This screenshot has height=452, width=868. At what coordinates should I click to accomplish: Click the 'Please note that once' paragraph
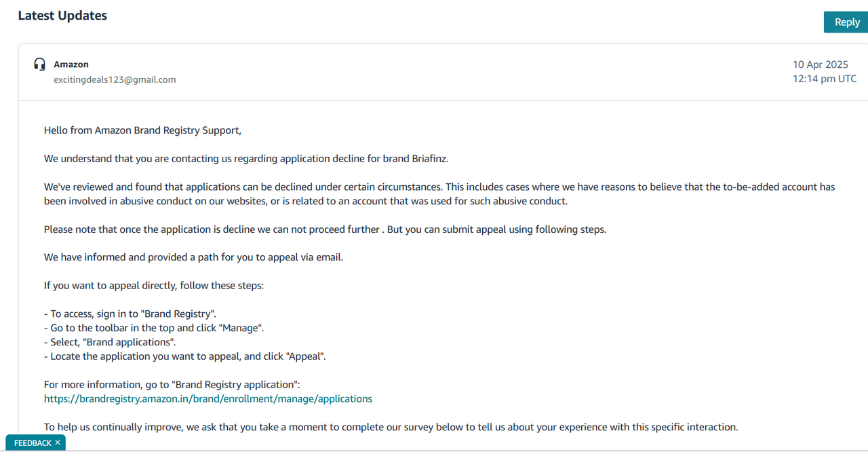[x=325, y=229]
